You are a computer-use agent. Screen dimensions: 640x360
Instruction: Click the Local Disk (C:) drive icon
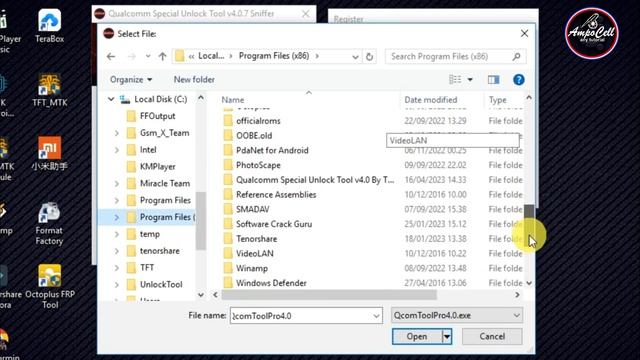pos(125,99)
